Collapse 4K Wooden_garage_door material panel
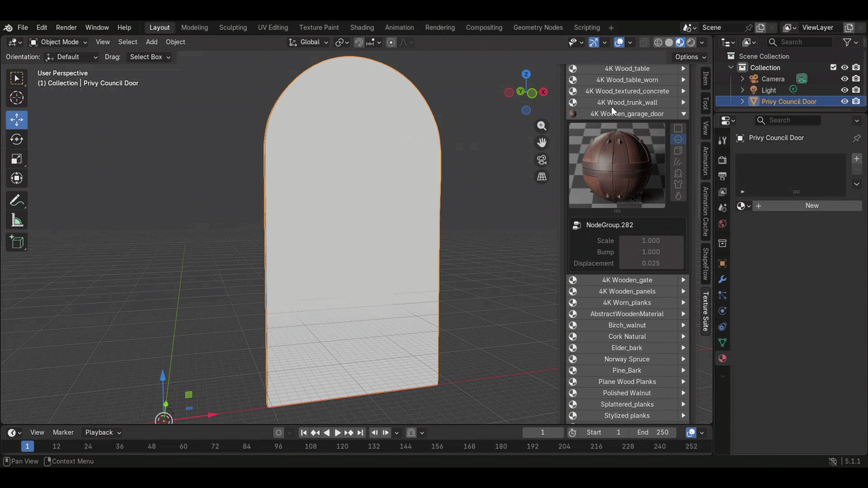868x488 pixels. coord(684,114)
